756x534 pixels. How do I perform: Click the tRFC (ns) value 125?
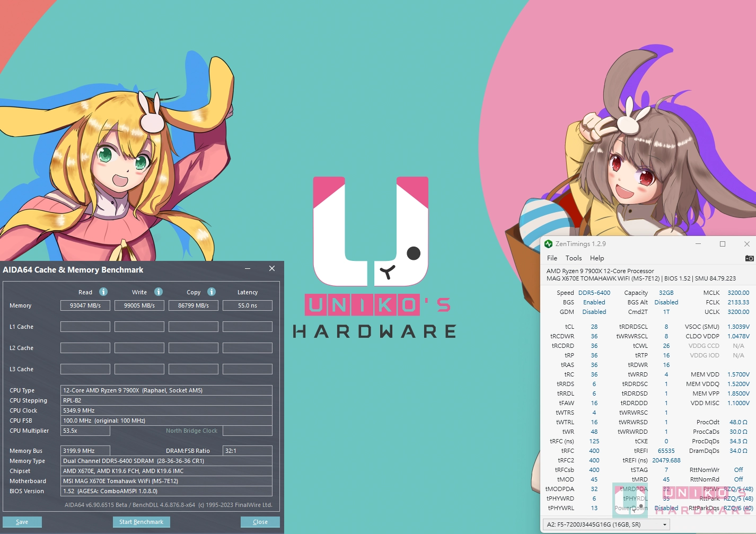click(594, 441)
